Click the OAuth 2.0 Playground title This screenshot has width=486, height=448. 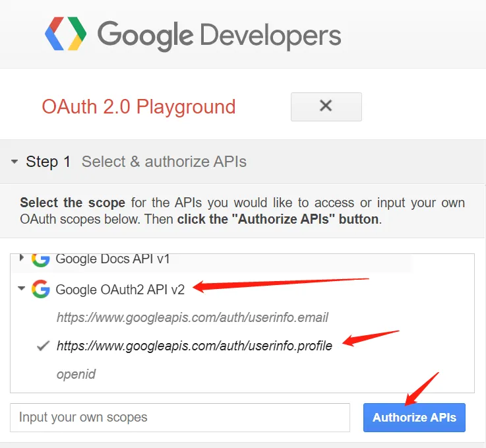pos(138,107)
